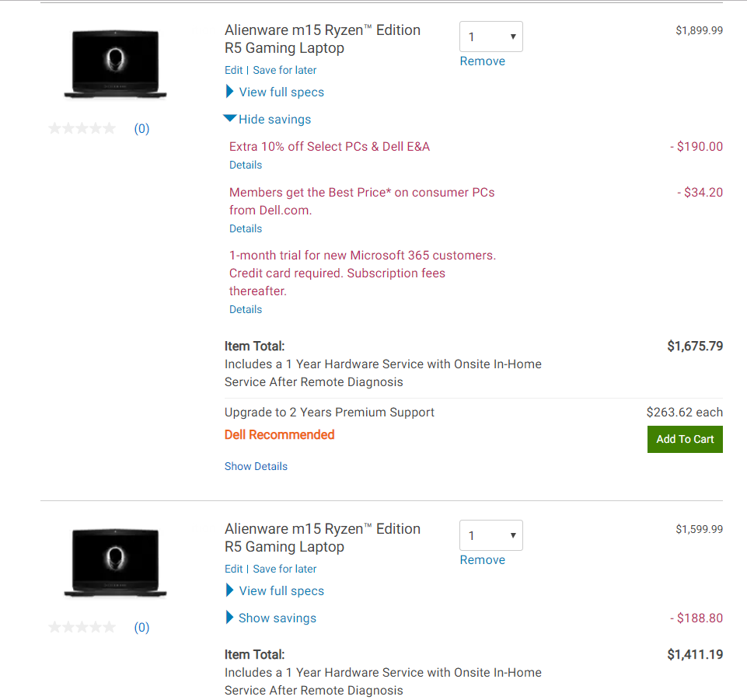
Task: Expand 'View full specs' for first laptop
Action: (281, 92)
